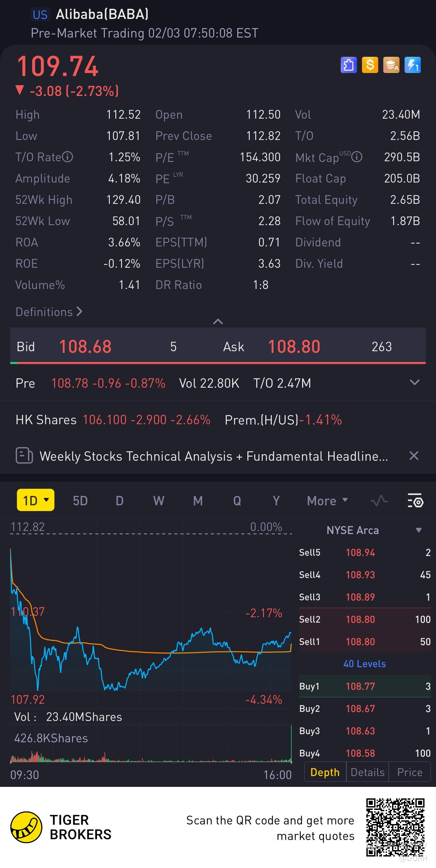Expand the Pre-market quote row
This screenshot has height=868, width=436.
pyautogui.click(x=414, y=383)
